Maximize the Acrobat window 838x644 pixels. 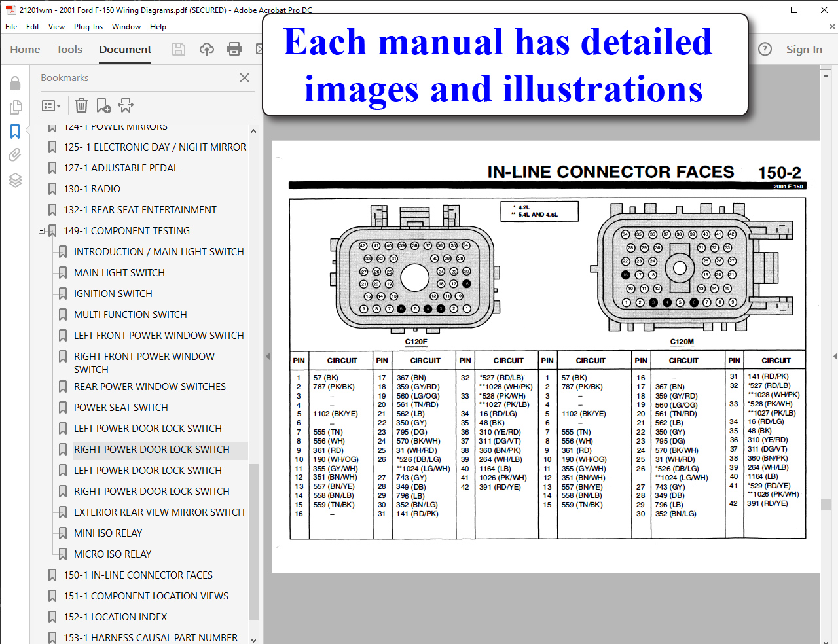point(794,10)
